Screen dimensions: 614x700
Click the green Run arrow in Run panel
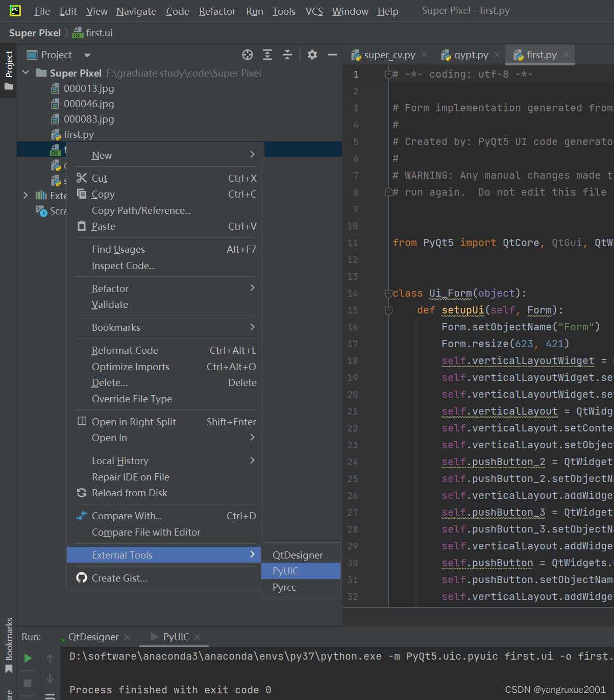click(28, 658)
